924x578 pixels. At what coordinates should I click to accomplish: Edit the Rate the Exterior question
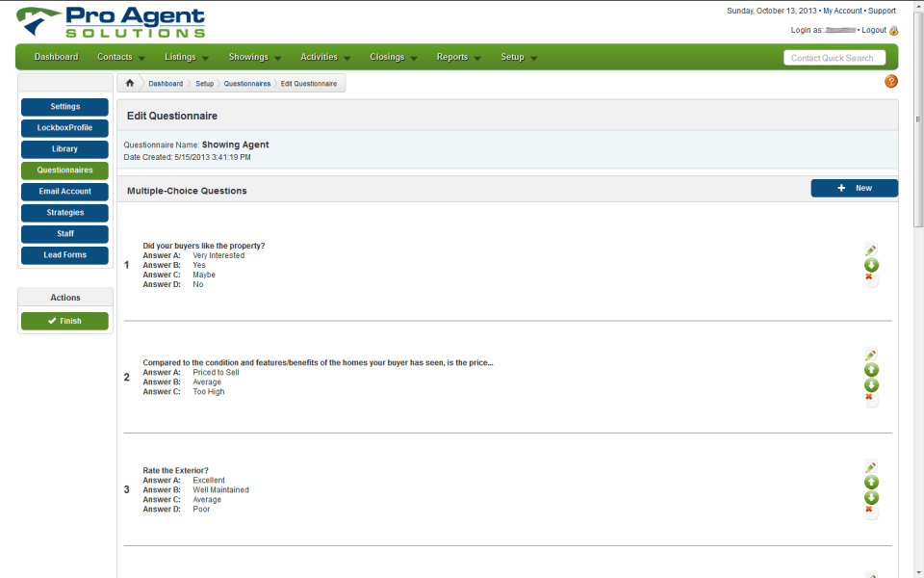[871, 467]
